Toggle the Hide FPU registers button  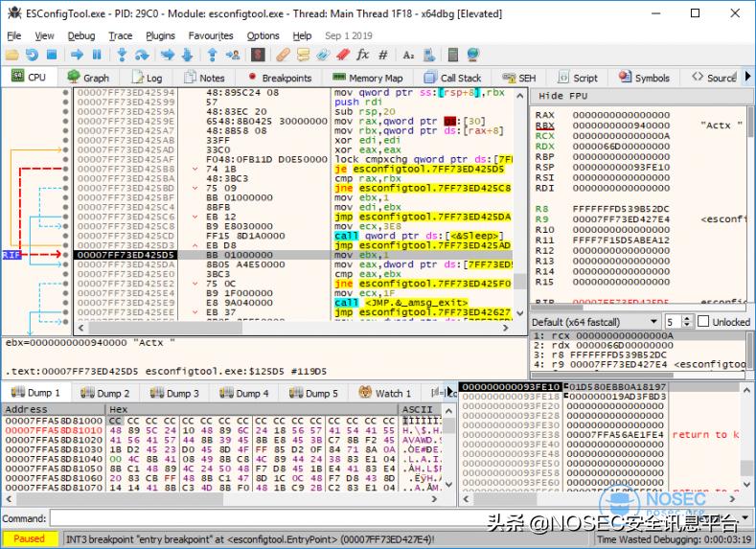click(x=563, y=96)
